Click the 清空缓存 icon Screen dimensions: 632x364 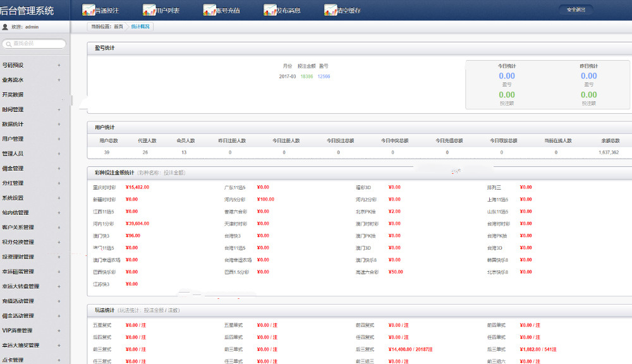tap(330, 9)
